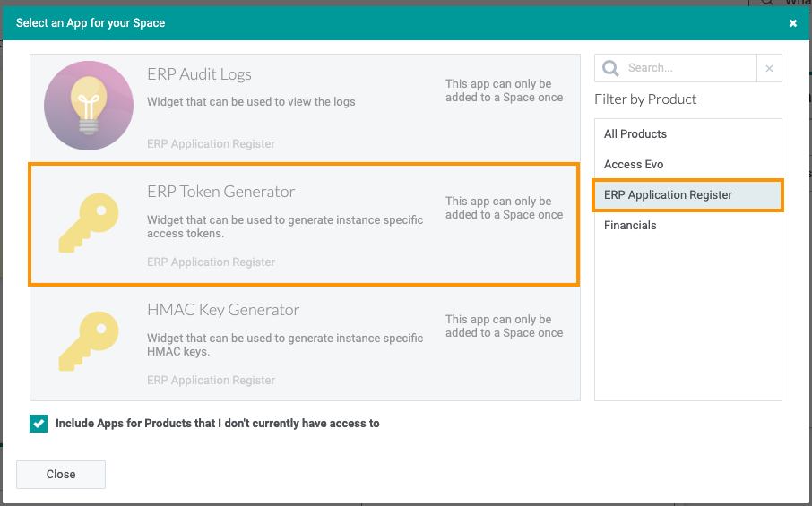Click the 'HMAC keys' description text
The height and width of the screenshot is (506, 812).
coord(285,345)
